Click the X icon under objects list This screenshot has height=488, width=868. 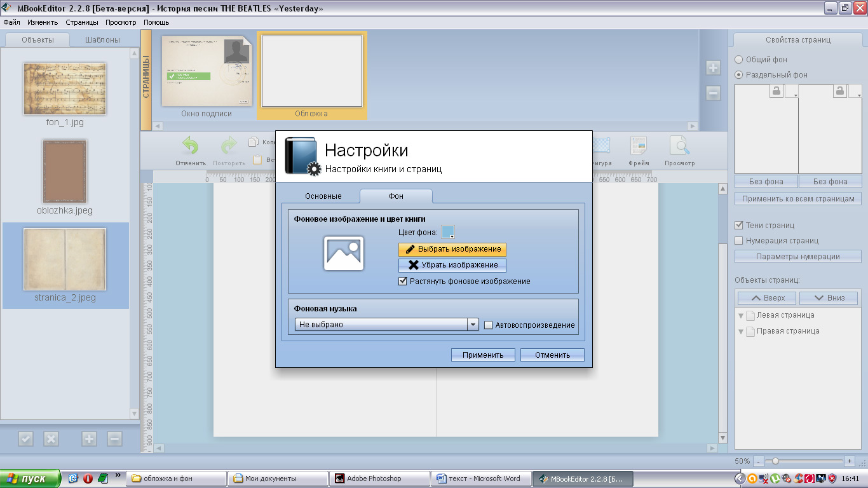coord(51,438)
